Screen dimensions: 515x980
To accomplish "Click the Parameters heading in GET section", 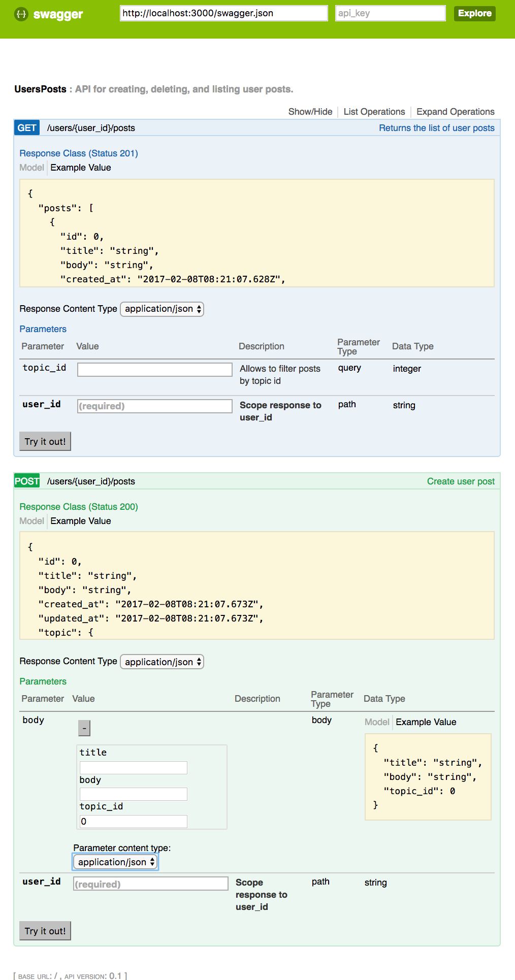I will (x=43, y=329).
